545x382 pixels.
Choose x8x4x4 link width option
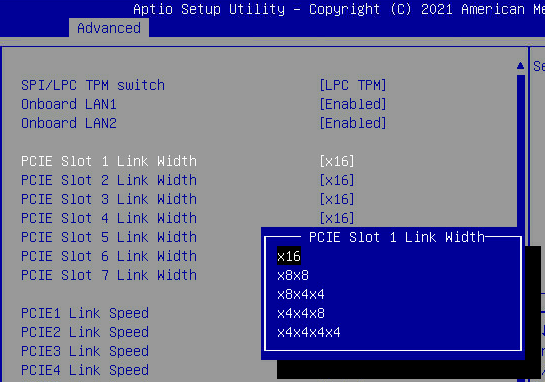301,294
